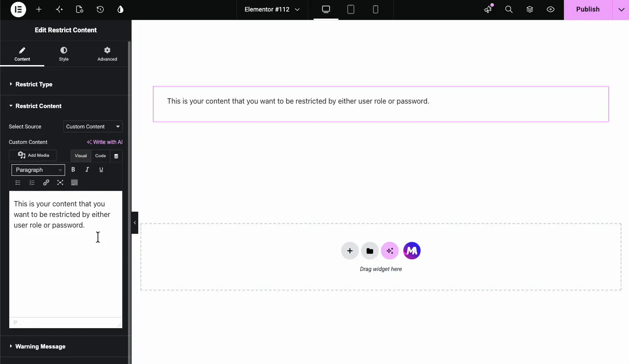Switch to Desktop device view

click(x=326, y=9)
